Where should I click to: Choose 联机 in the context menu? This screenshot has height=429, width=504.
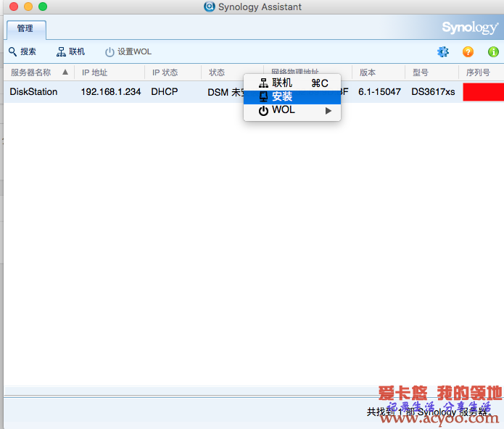coord(292,83)
